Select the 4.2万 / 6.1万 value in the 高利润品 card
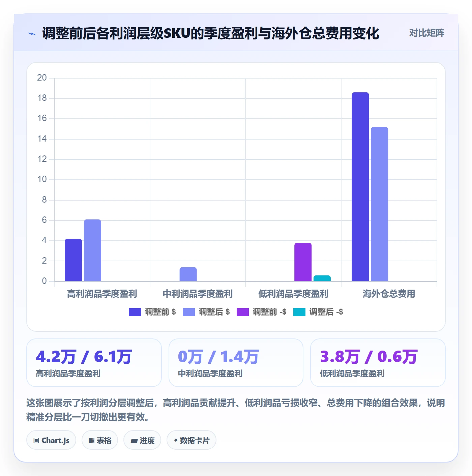 84,357
